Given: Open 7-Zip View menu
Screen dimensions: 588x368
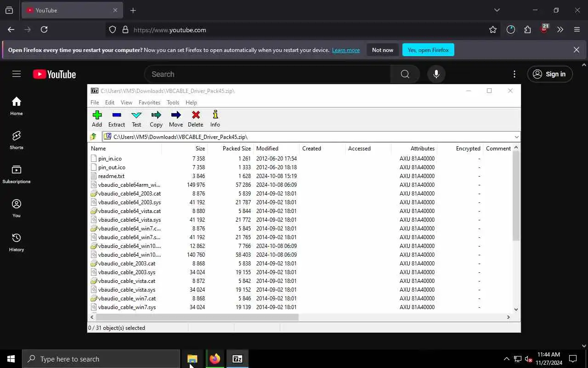Looking at the screenshot, I should click(126, 103).
